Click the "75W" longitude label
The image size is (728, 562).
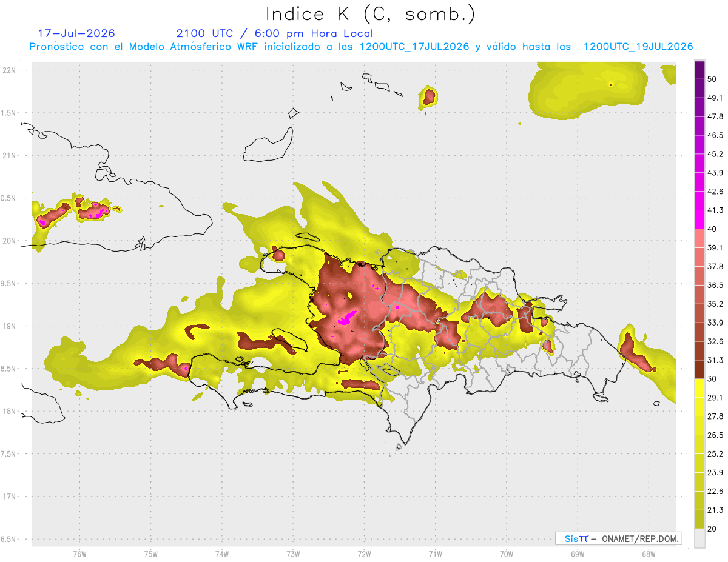pyautogui.click(x=150, y=554)
